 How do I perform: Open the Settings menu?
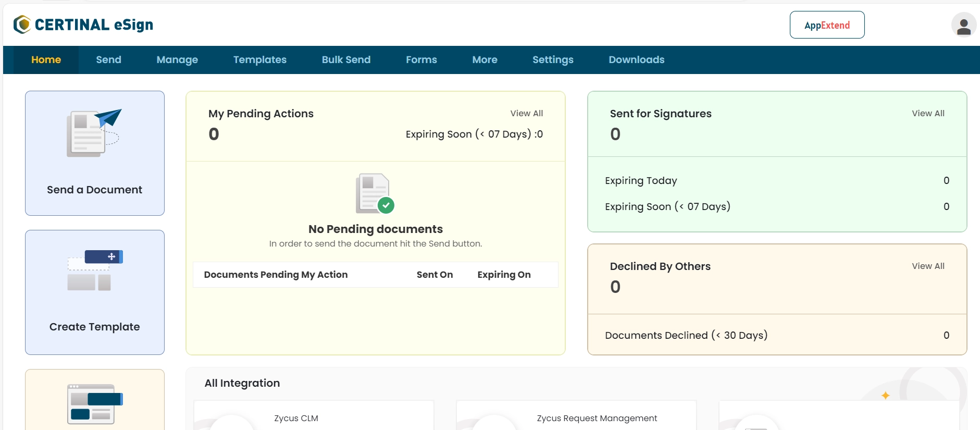(553, 60)
